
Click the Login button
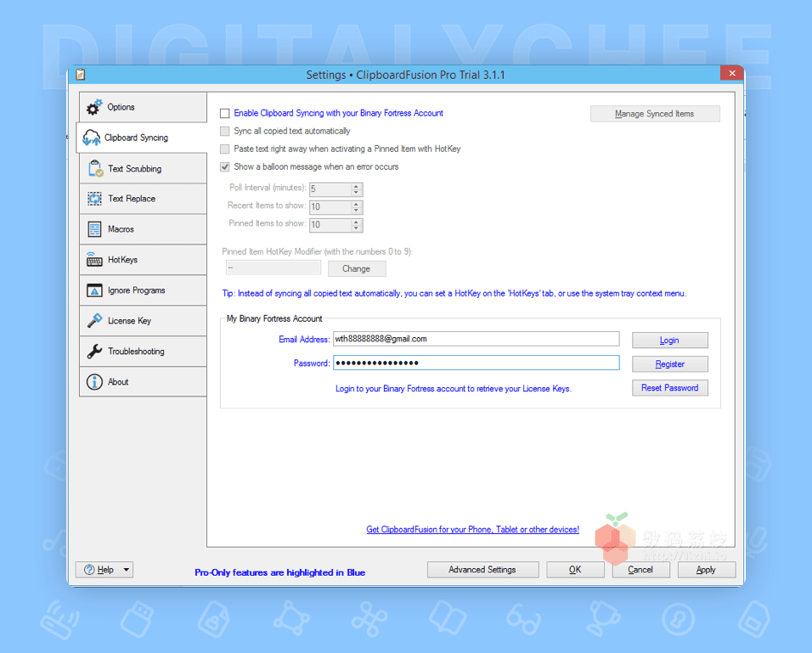tap(669, 341)
